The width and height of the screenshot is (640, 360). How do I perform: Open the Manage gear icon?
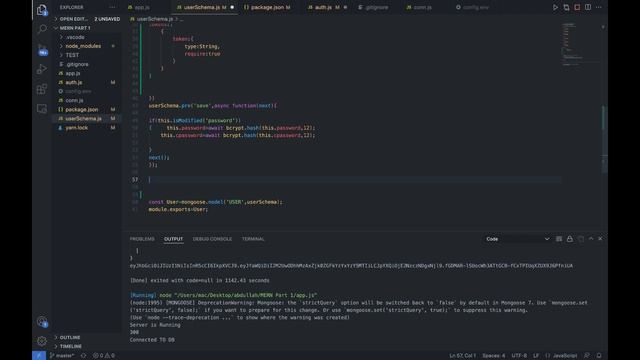(42, 341)
